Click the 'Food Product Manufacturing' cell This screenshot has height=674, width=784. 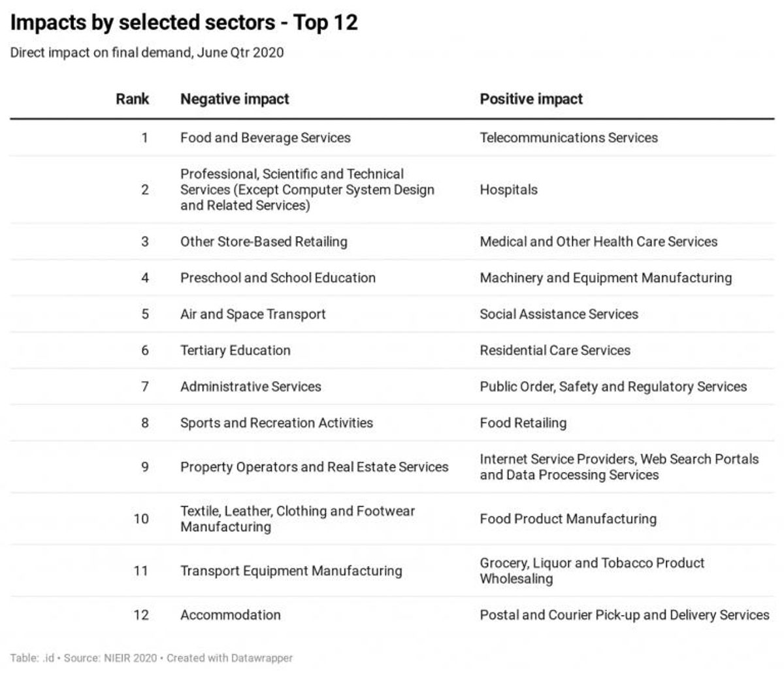coord(568,519)
